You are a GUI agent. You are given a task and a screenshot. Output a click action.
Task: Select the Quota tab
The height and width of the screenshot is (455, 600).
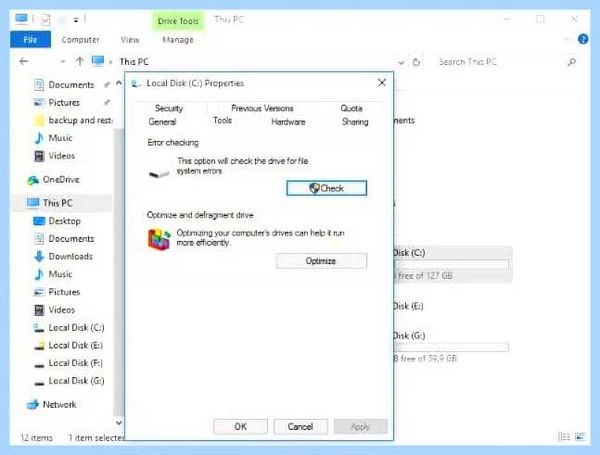(351, 108)
